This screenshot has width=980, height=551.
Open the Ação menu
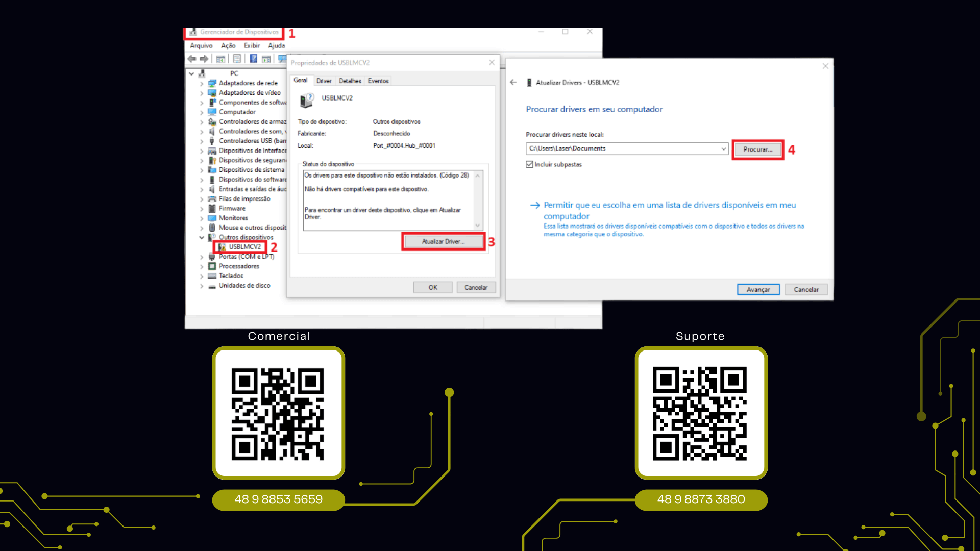(228, 46)
